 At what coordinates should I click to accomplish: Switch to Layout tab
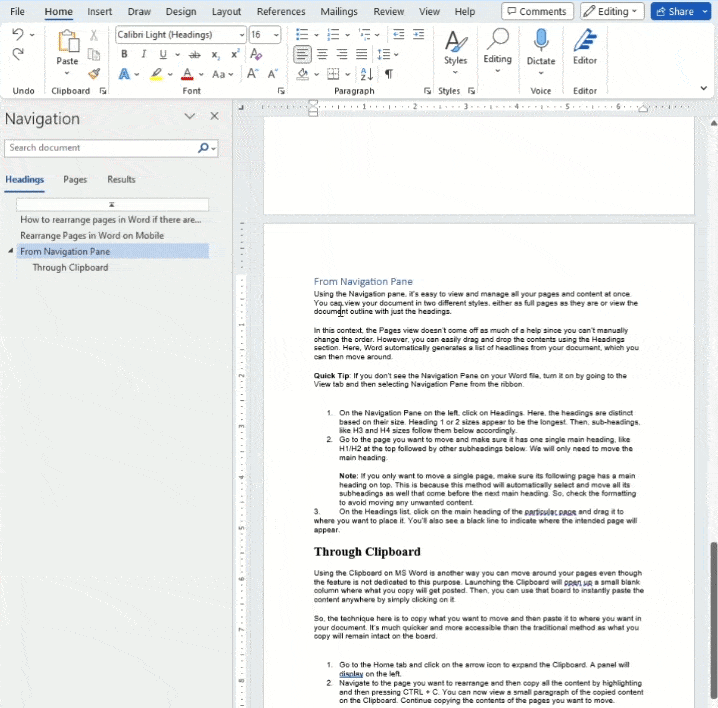coord(226,11)
